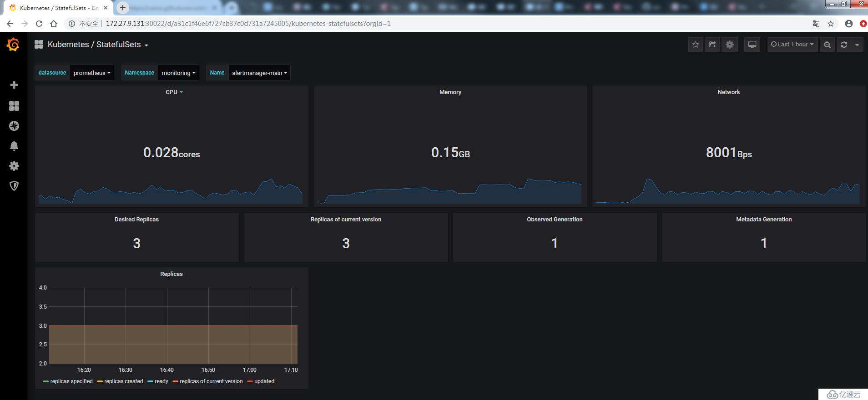This screenshot has width=868, height=400.
Task: Open the Kubernetes / StatefulSets dashboard selector
Action: click(98, 45)
